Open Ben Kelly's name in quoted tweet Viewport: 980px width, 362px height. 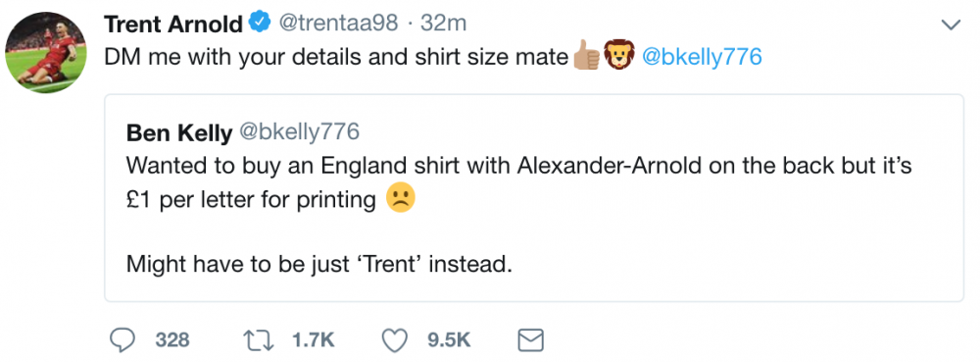[x=179, y=131]
